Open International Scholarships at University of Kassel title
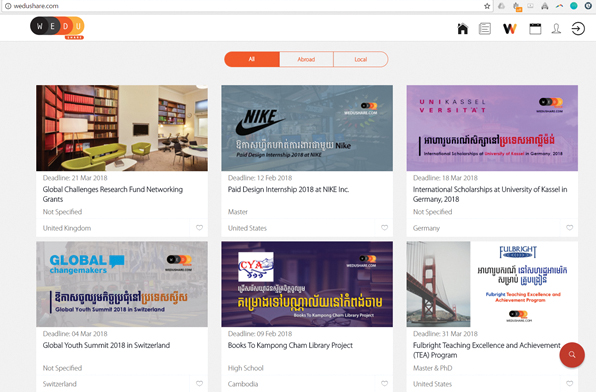The image size is (596, 392). tap(490, 194)
